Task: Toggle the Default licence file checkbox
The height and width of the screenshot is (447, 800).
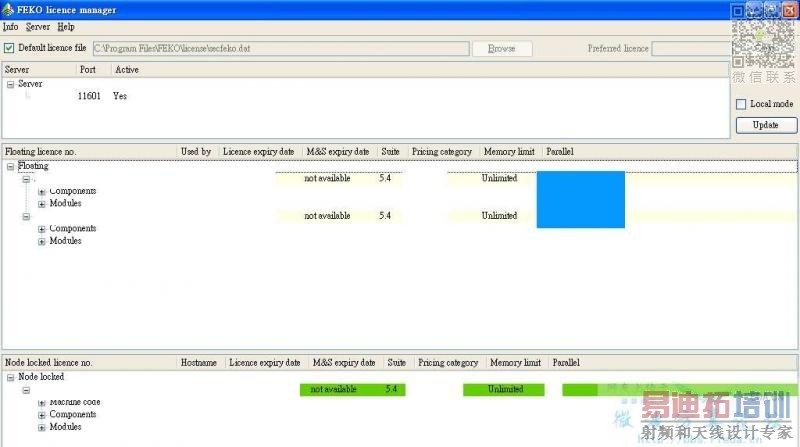Action: (x=9, y=48)
